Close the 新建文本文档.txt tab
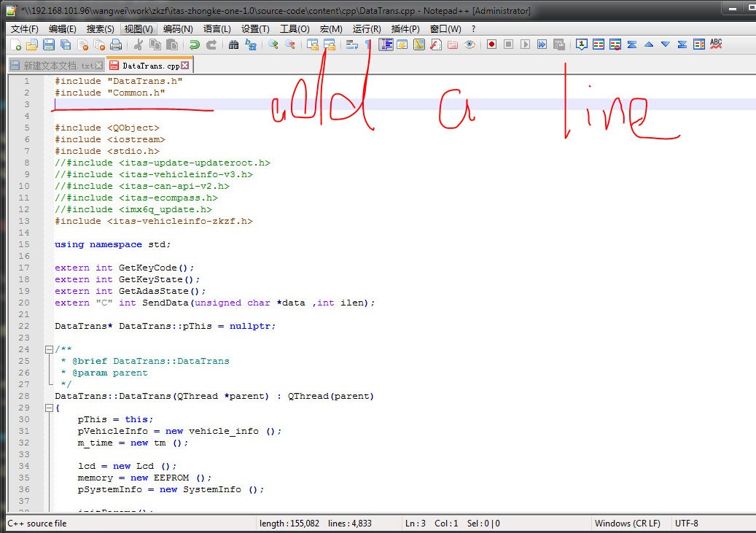The image size is (756, 533). [x=99, y=65]
